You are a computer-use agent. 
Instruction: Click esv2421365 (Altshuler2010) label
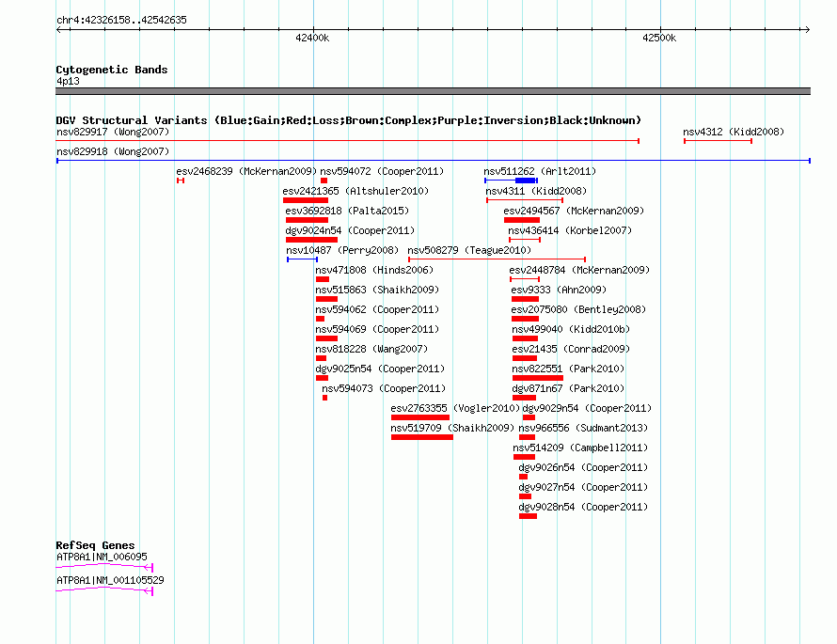click(355, 191)
